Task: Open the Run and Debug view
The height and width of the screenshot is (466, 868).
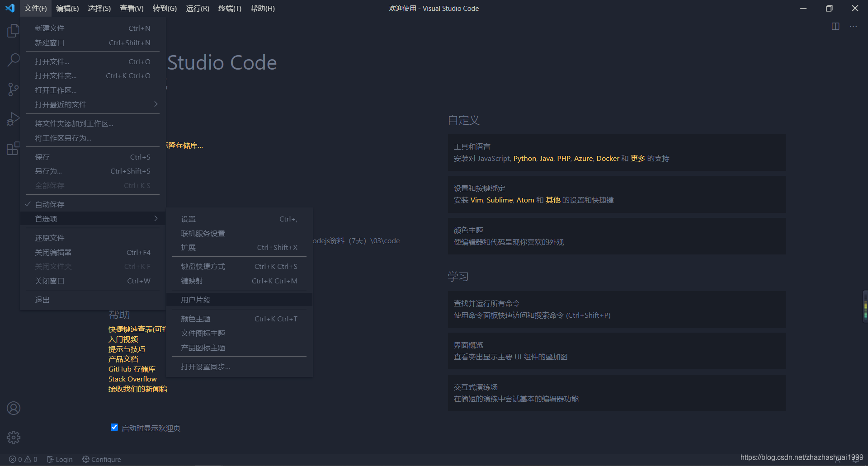Action: pyautogui.click(x=13, y=119)
